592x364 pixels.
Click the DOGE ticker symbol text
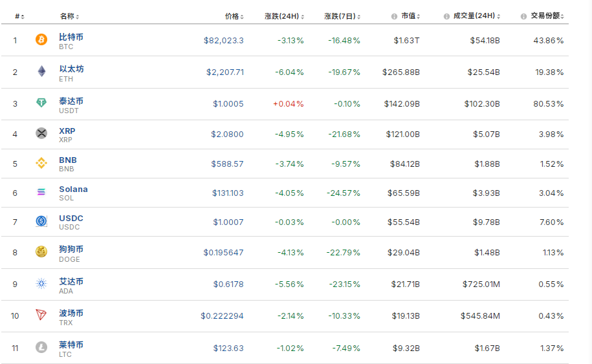tap(69, 259)
